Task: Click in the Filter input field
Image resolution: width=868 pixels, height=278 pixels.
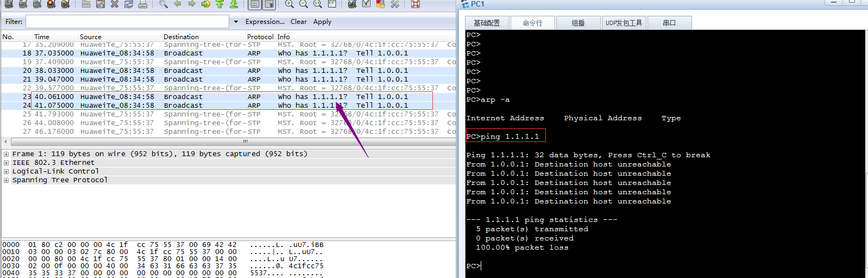Action: 127,22
